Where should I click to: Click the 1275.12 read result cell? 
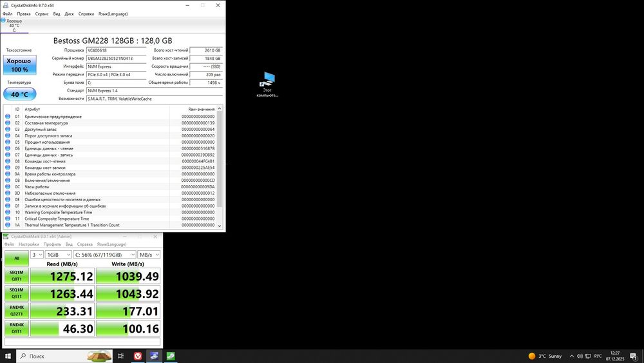click(62, 276)
